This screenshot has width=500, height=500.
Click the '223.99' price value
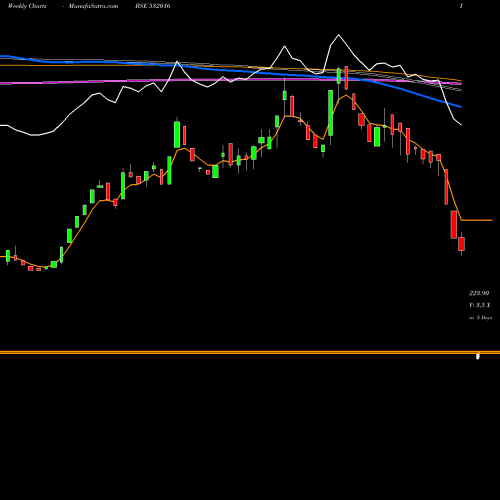click(479, 293)
